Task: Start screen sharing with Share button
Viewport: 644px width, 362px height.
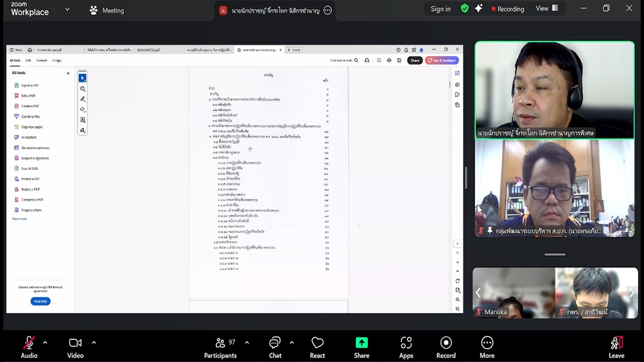Action: pos(361,347)
